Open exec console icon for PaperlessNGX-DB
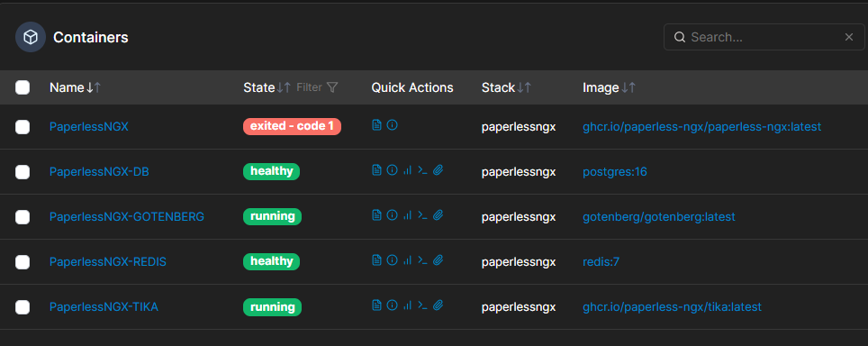The image size is (868, 346). pos(422,170)
